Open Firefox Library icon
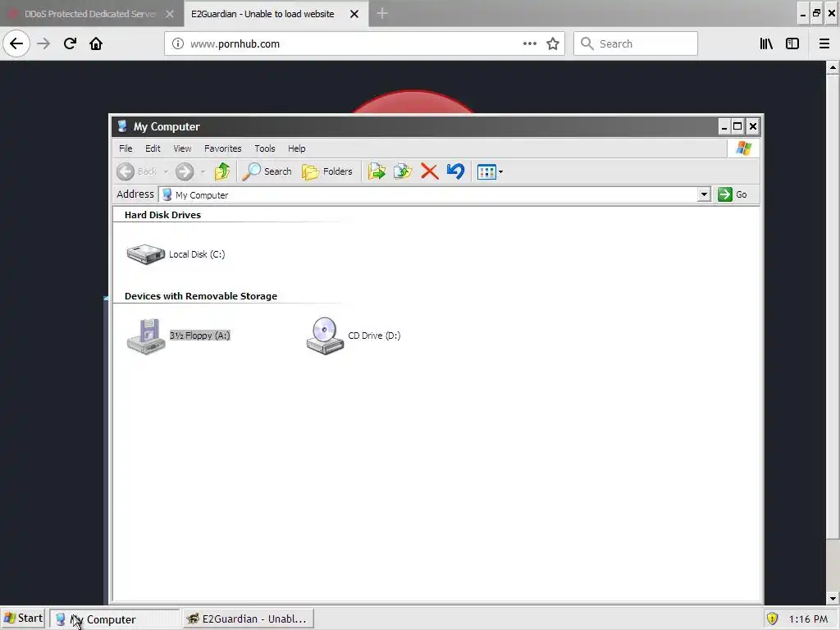 pos(766,43)
